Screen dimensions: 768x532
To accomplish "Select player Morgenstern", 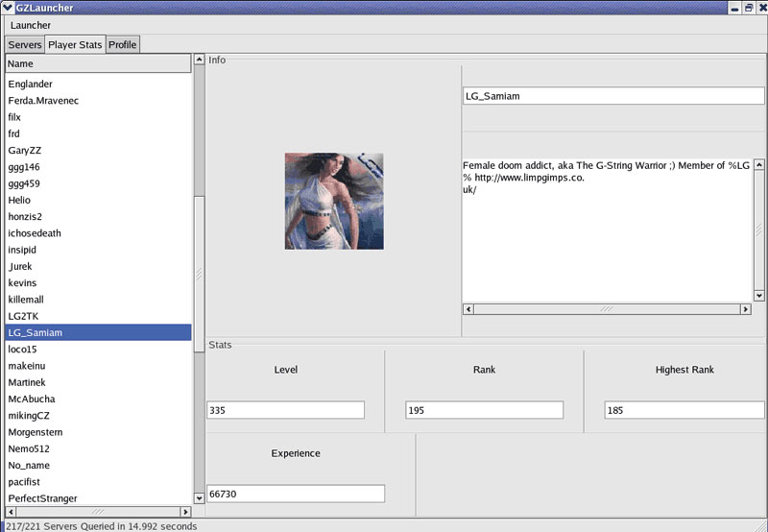I will (x=37, y=432).
